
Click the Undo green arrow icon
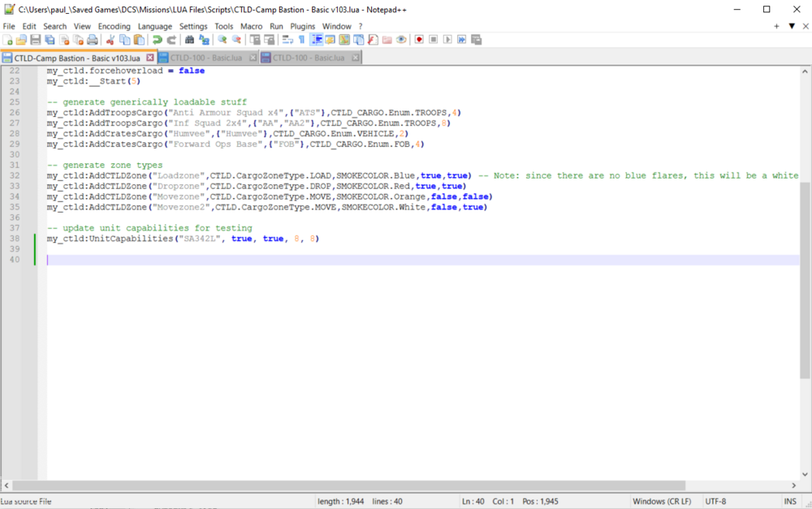158,40
